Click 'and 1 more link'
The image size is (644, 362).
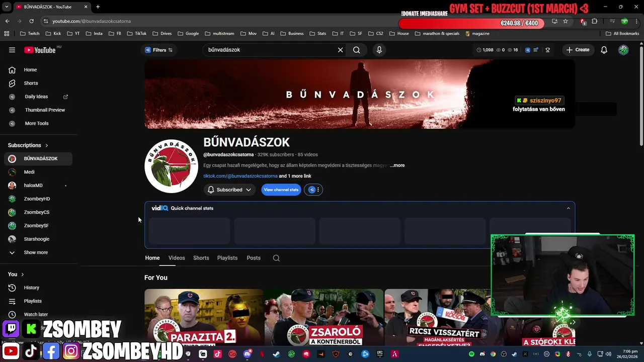point(295,176)
